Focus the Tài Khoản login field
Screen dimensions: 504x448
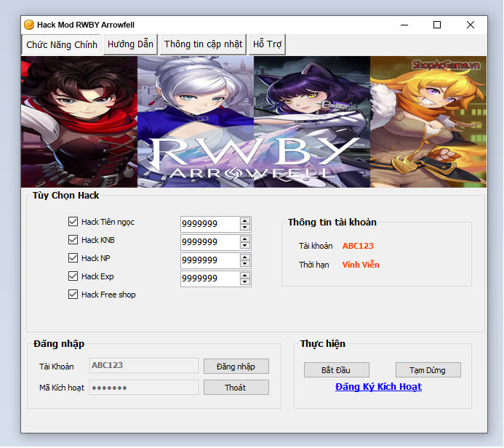144,365
